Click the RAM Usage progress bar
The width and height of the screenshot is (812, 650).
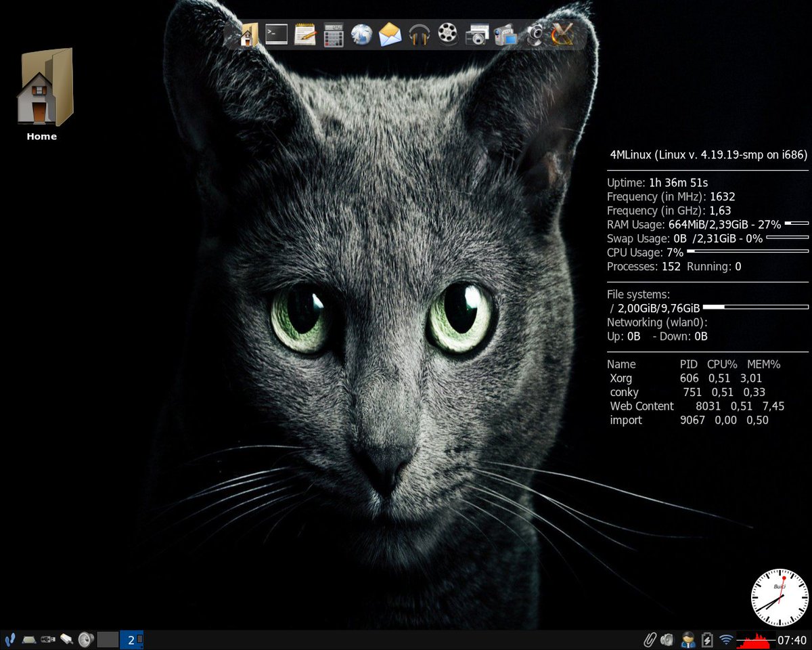click(x=796, y=223)
